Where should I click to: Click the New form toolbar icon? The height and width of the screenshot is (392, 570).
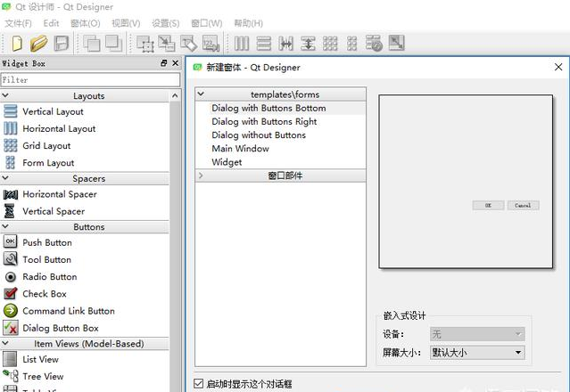pyautogui.click(x=17, y=43)
